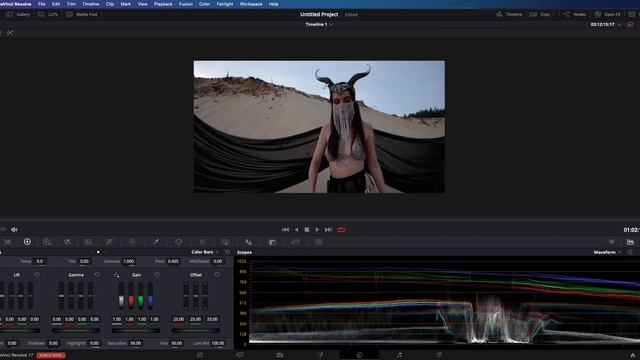Play forward
640x360 pixels.
pos(317,230)
